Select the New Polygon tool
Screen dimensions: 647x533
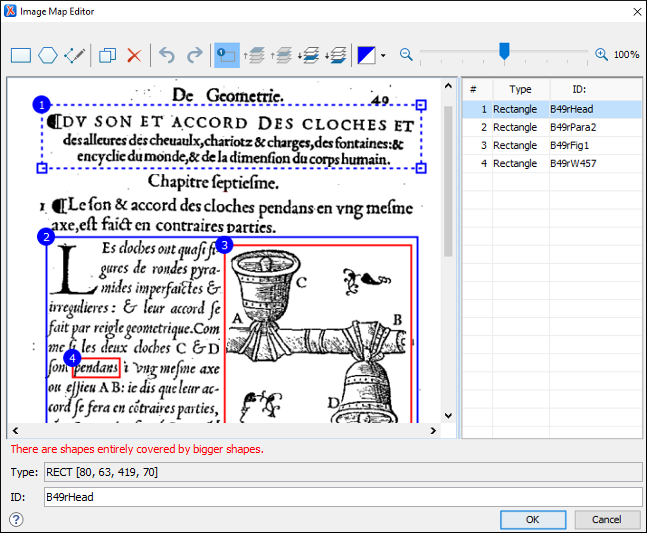pyautogui.click(x=47, y=56)
